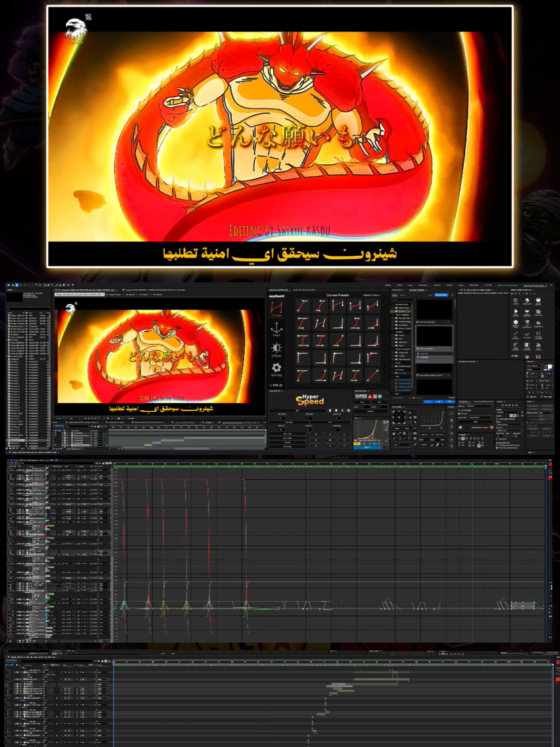Apply the linear diagonal curve preset
560x747 pixels.
pyautogui.click(x=372, y=375)
